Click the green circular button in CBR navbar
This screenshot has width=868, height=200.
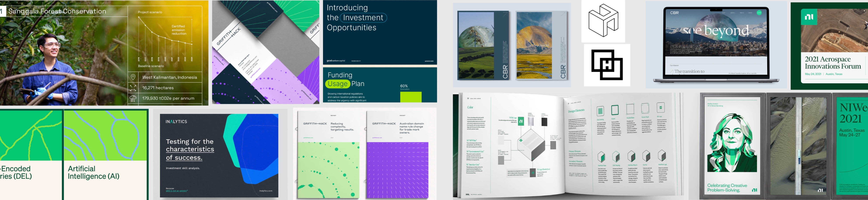tap(759, 13)
